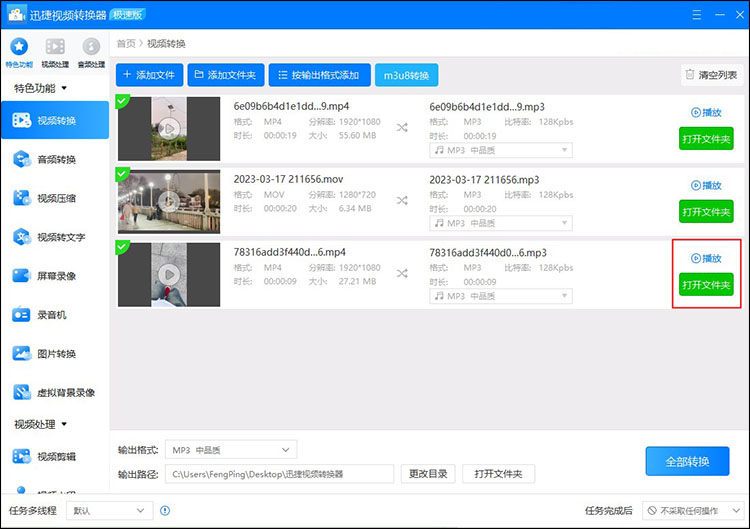Select 音频转换 in the sidebar
This screenshot has width=750, height=529.
(x=55, y=159)
